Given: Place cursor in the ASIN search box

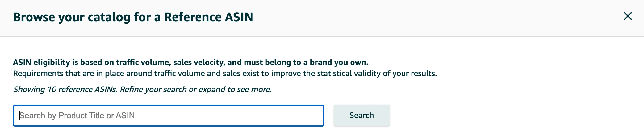Looking at the screenshot, I should 168,116.
